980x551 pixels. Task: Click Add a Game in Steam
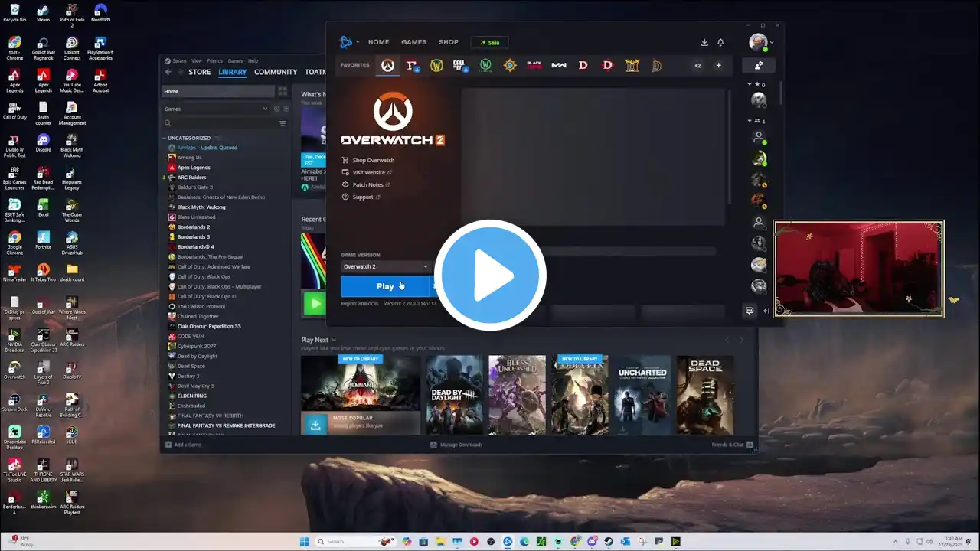click(x=183, y=445)
